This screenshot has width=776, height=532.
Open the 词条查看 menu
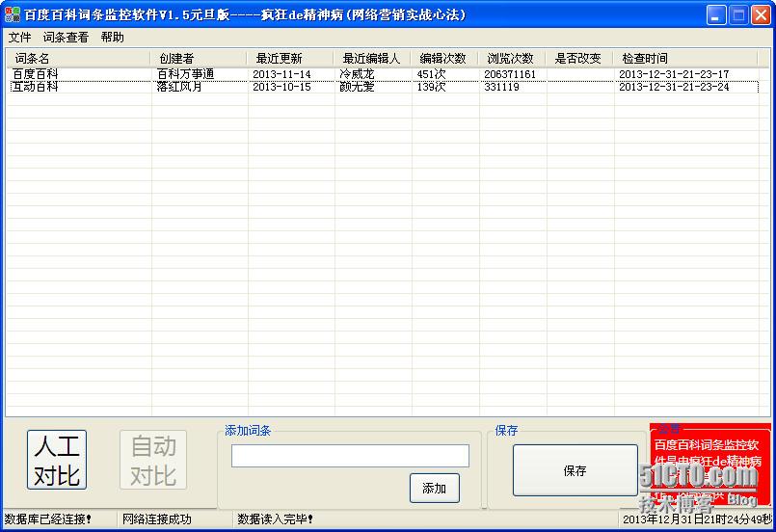click(x=66, y=38)
